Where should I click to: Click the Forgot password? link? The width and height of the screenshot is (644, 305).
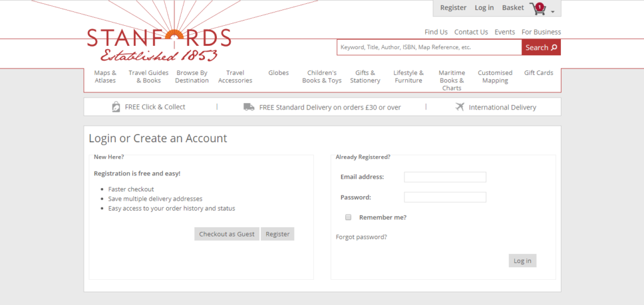pyautogui.click(x=362, y=237)
